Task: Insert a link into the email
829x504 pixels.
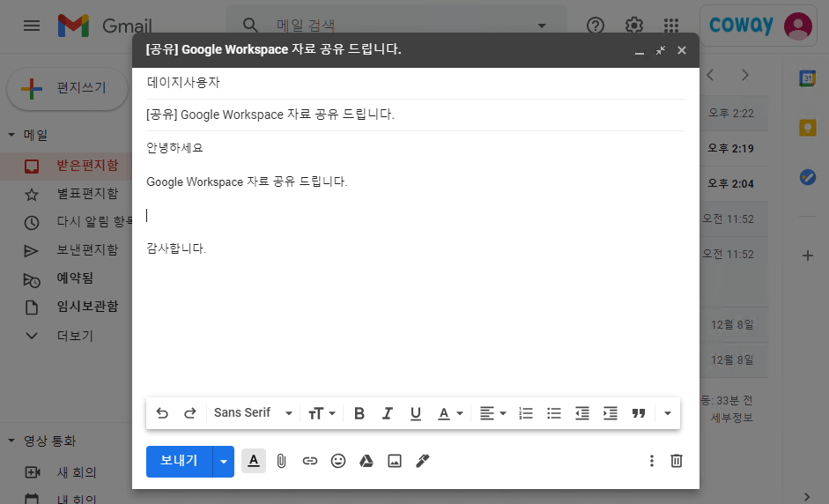Action: click(310, 461)
